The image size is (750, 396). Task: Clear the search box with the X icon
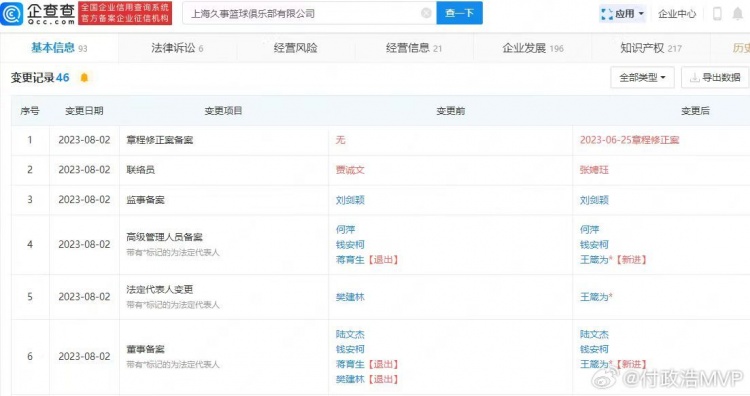(426, 13)
